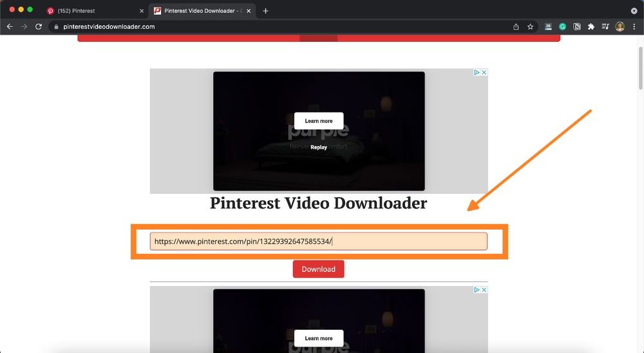
Task: Go forward with the forward arrow
Action: pyautogui.click(x=24, y=26)
